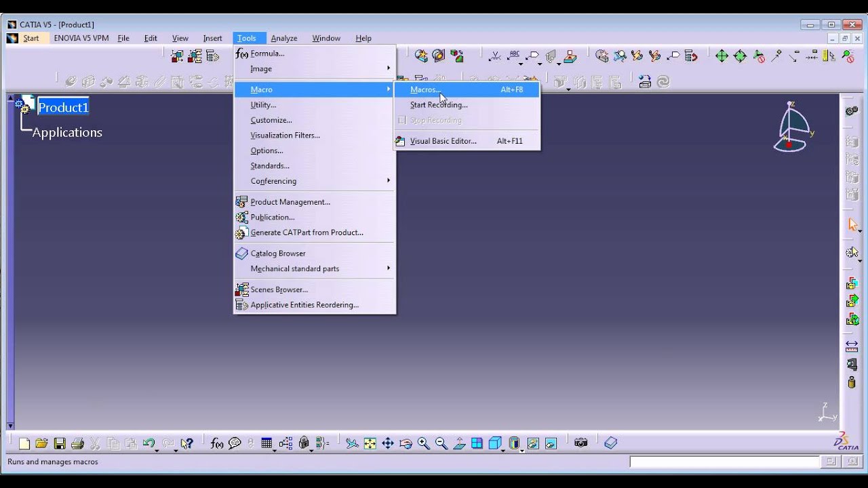Open the Window menu
The image size is (868, 488).
point(325,38)
